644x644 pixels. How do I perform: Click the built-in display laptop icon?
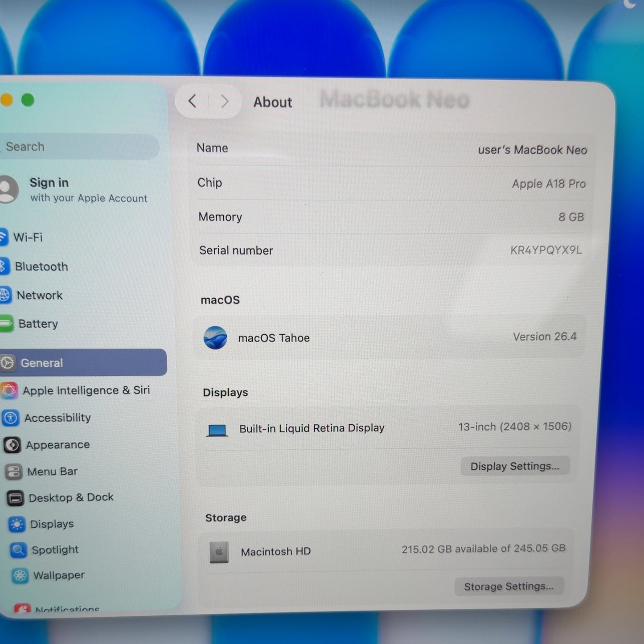217,430
